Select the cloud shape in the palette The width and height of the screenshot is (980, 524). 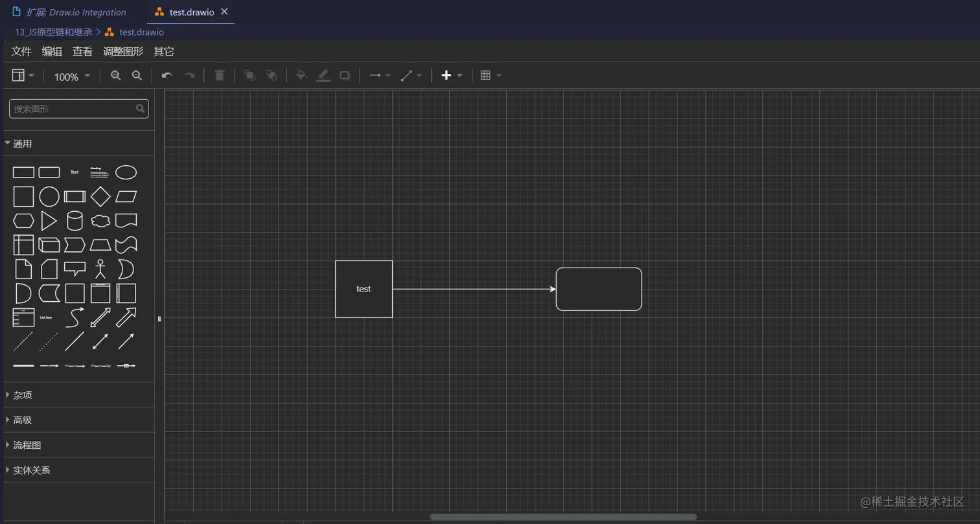[100, 221]
